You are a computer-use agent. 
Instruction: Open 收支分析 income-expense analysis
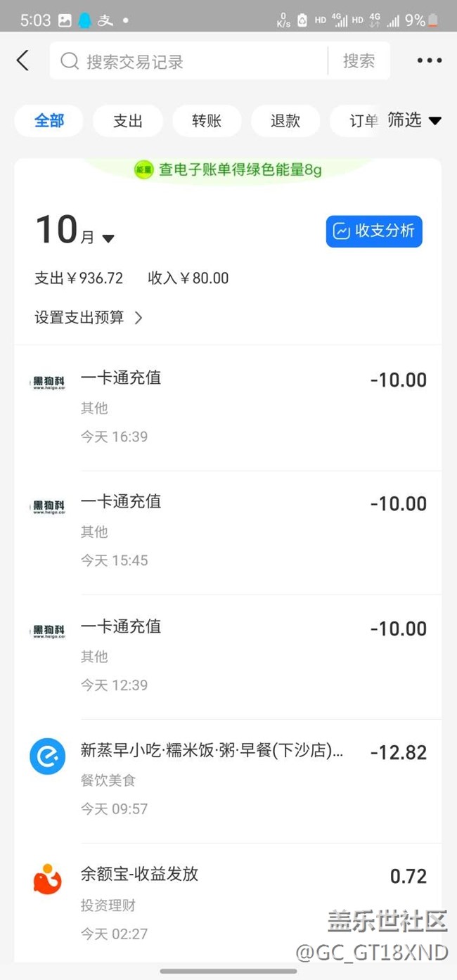[x=373, y=231]
